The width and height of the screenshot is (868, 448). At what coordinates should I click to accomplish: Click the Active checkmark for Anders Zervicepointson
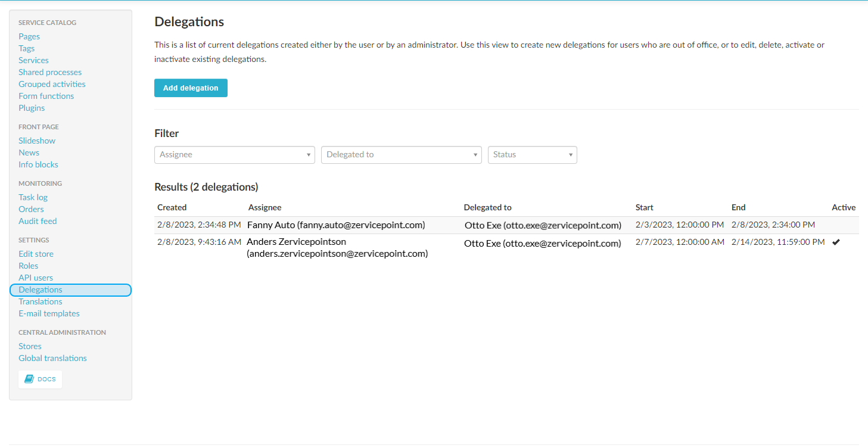point(836,242)
